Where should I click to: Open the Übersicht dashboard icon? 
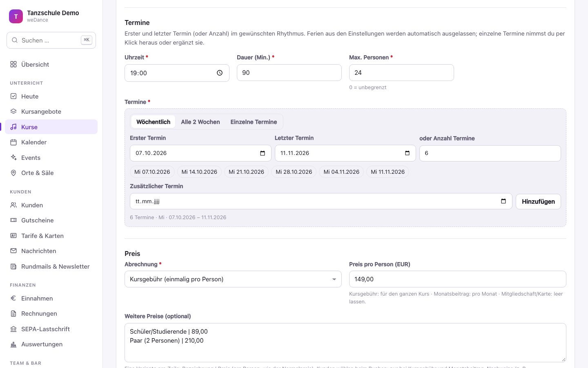(13, 64)
